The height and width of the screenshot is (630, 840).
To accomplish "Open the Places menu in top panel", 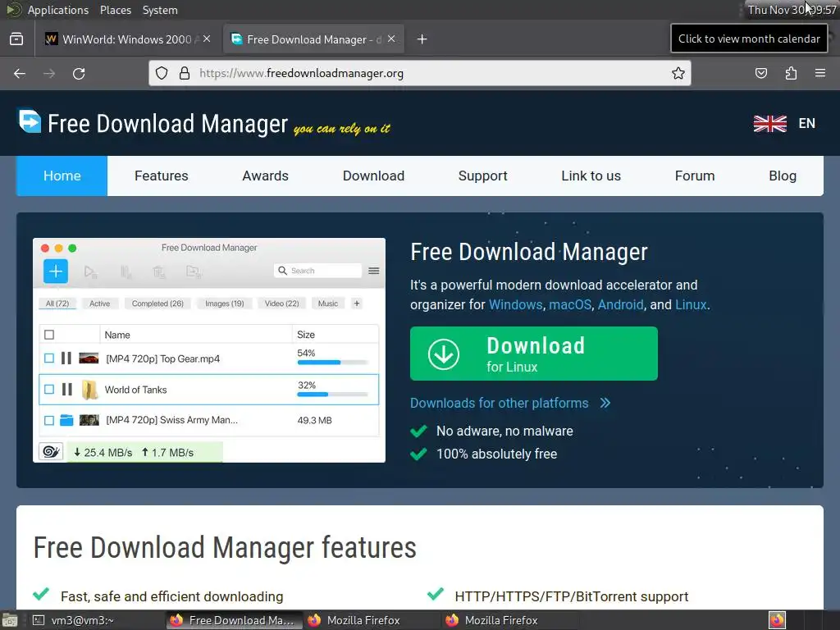I will [115, 10].
